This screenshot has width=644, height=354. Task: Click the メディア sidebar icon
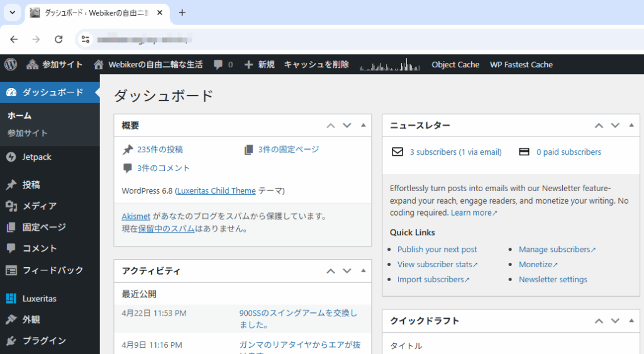(11, 206)
